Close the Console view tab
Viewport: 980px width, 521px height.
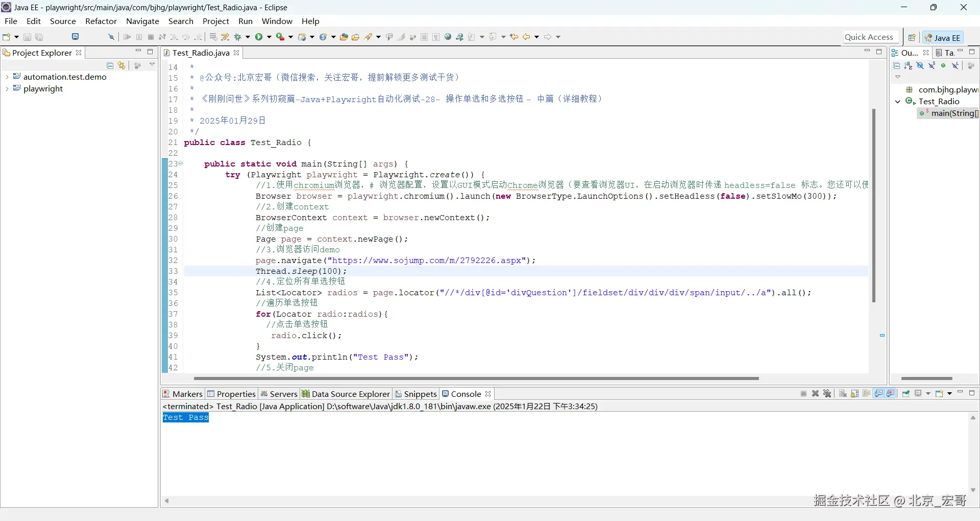(488, 394)
